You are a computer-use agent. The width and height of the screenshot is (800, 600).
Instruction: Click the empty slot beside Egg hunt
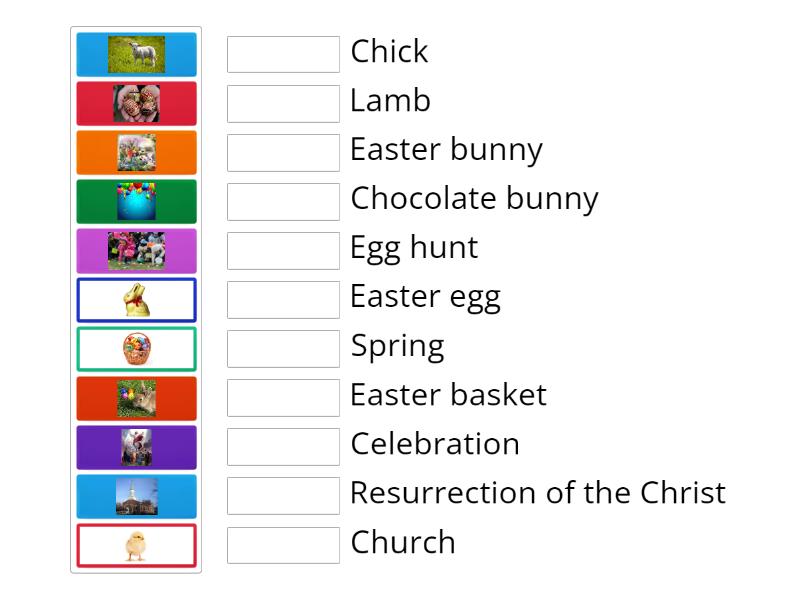[x=283, y=251]
